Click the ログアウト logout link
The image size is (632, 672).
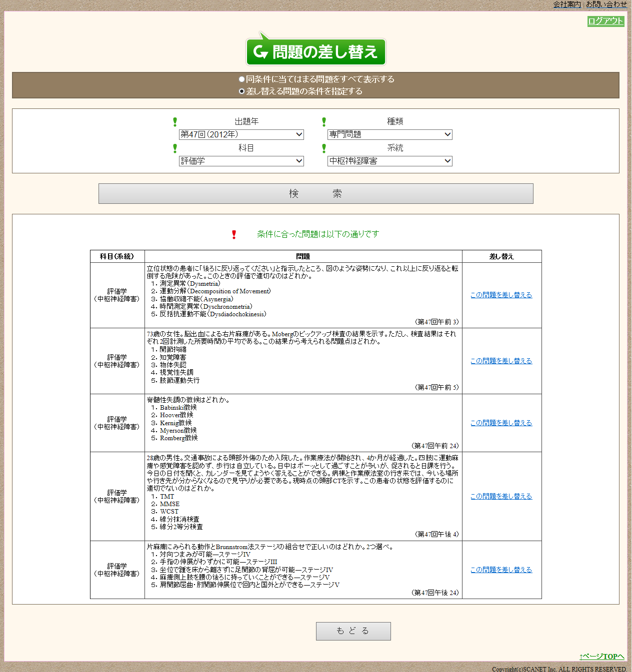click(x=605, y=21)
